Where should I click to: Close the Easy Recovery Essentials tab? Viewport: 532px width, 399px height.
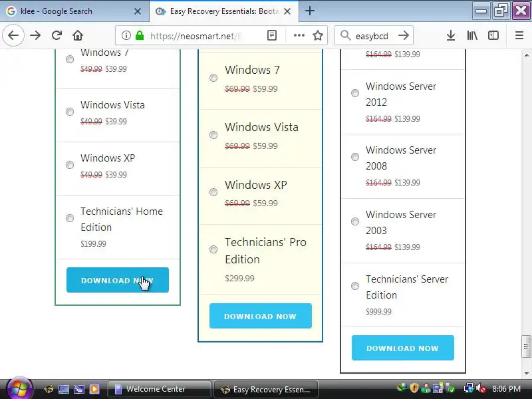coord(287,11)
